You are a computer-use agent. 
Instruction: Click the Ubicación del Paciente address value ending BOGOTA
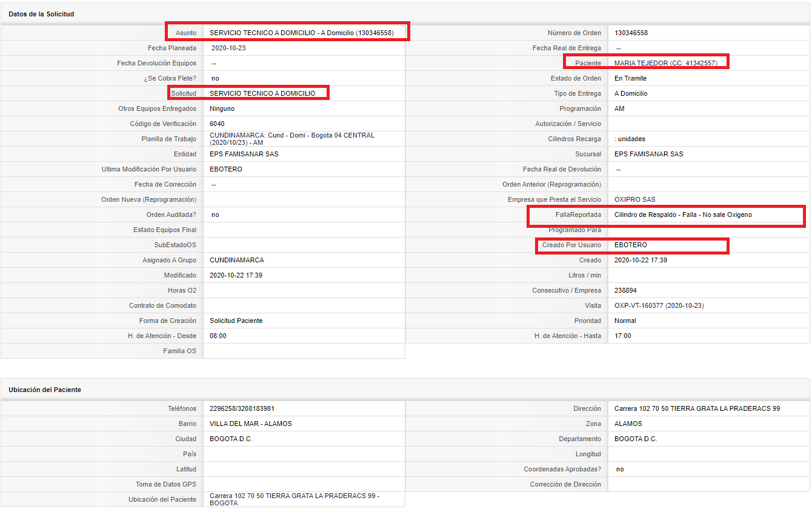[x=295, y=499]
